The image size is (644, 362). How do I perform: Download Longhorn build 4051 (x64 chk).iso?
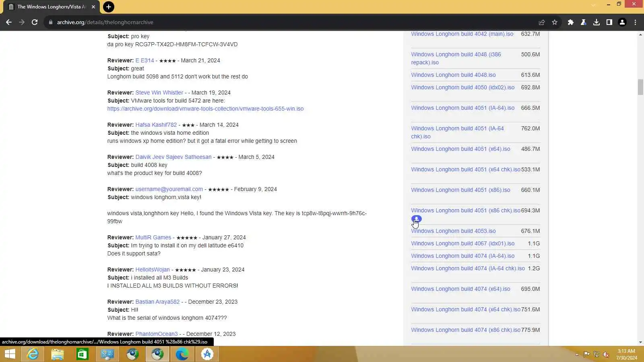pyautogui.click(x=466, y=169)
